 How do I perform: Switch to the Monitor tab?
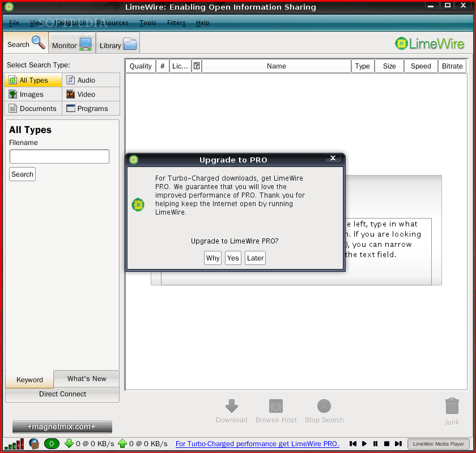(72, 44)
